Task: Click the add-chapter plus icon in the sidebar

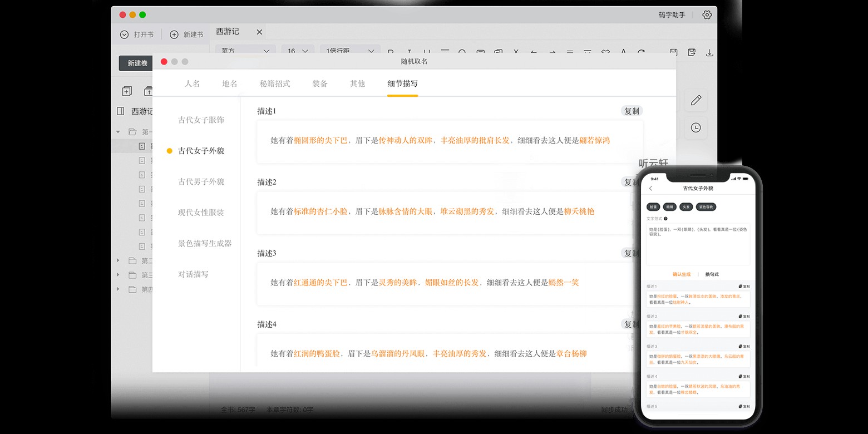Action: tap(127, 91)
